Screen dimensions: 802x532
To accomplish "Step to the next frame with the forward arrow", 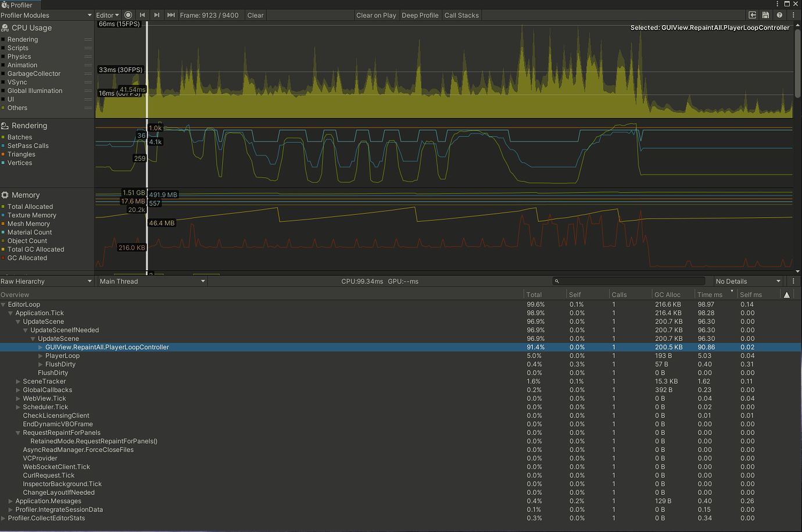I will 157,15.
